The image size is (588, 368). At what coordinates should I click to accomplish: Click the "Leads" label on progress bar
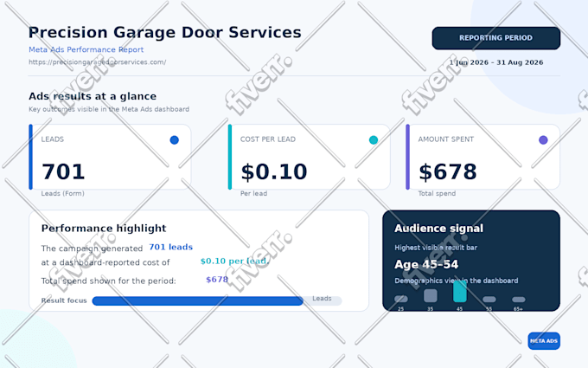[x=323, y=299]
